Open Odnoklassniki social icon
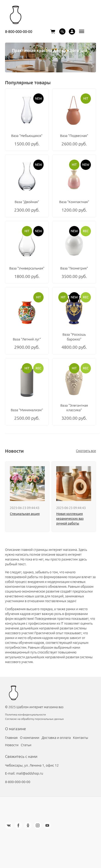This screenshot has width=101, height=868. click(28, 825)
